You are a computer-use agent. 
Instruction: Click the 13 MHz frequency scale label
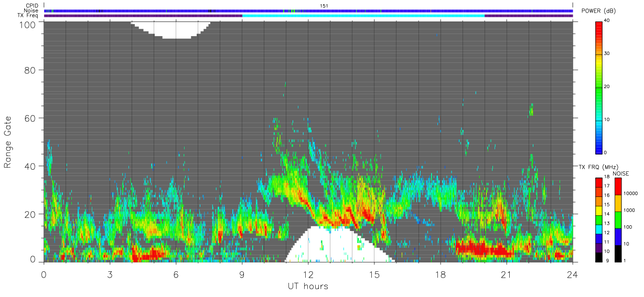[x=607, y=224]
